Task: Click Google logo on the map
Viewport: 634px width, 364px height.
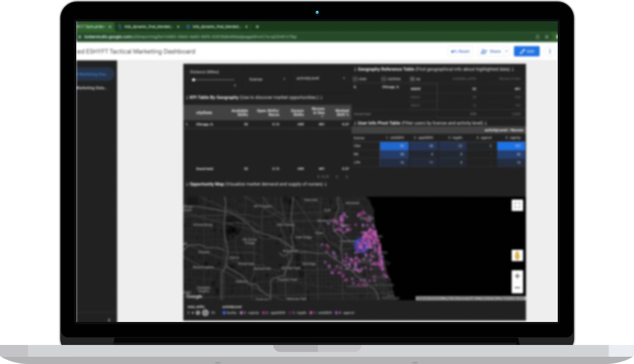Action: pyautogui.click(x=194, y=297)
